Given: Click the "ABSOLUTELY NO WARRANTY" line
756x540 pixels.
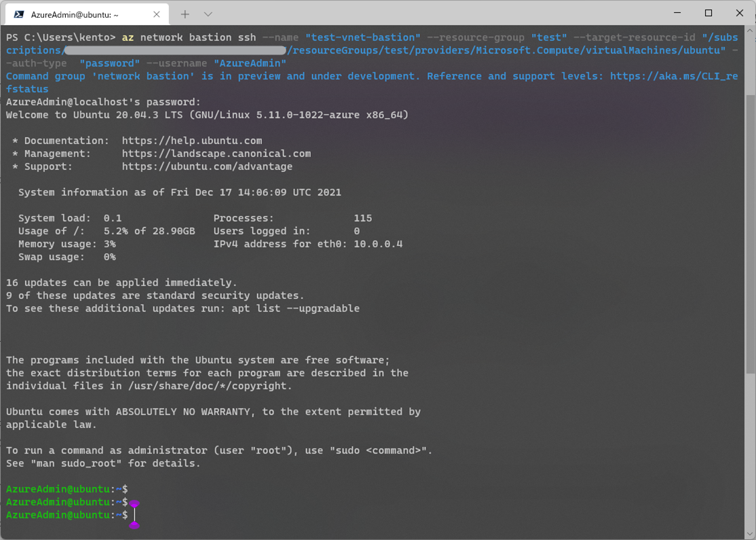Looking at the screenshot, I should coord(213,412).
